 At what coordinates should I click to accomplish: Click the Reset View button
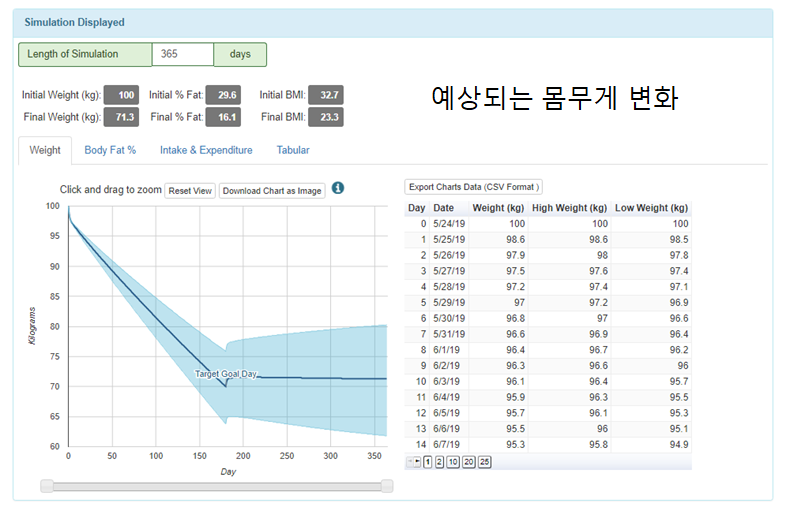point(190,191)
